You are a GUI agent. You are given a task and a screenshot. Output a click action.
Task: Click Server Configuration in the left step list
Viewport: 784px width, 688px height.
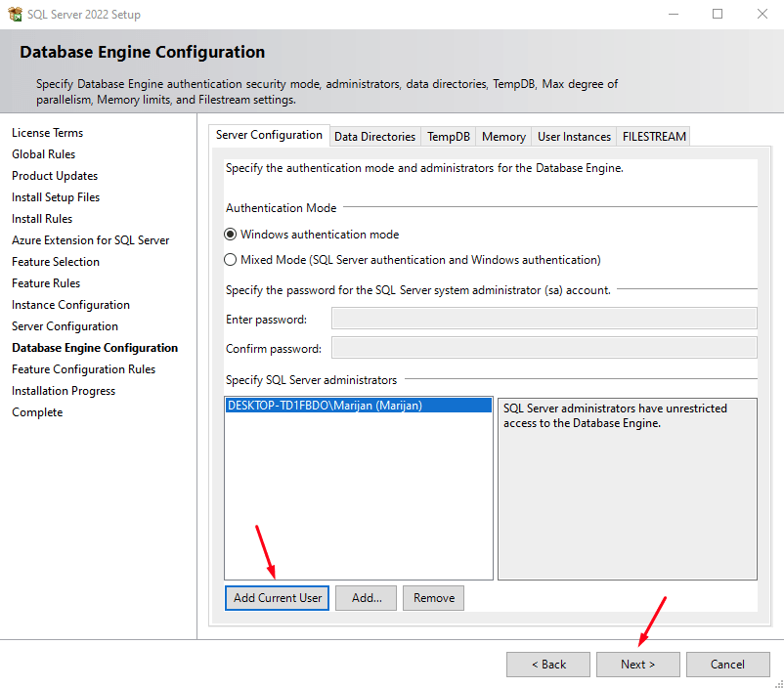[65, 326]
